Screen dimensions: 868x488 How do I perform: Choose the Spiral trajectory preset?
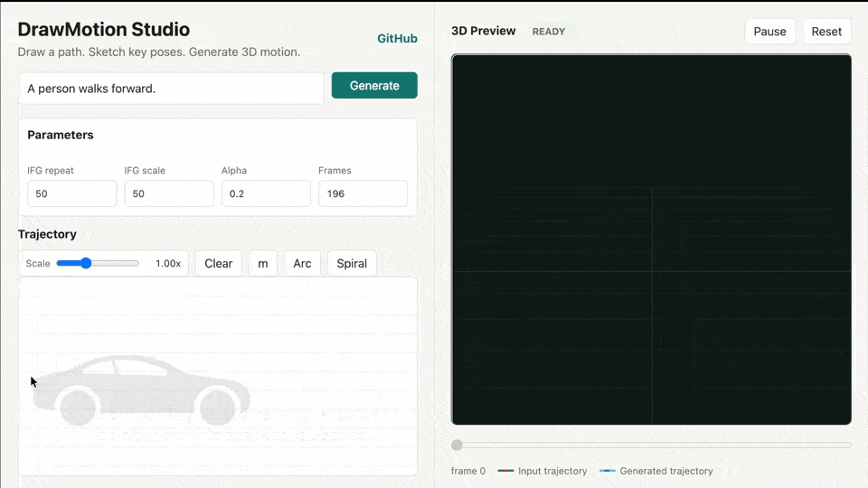352,263
